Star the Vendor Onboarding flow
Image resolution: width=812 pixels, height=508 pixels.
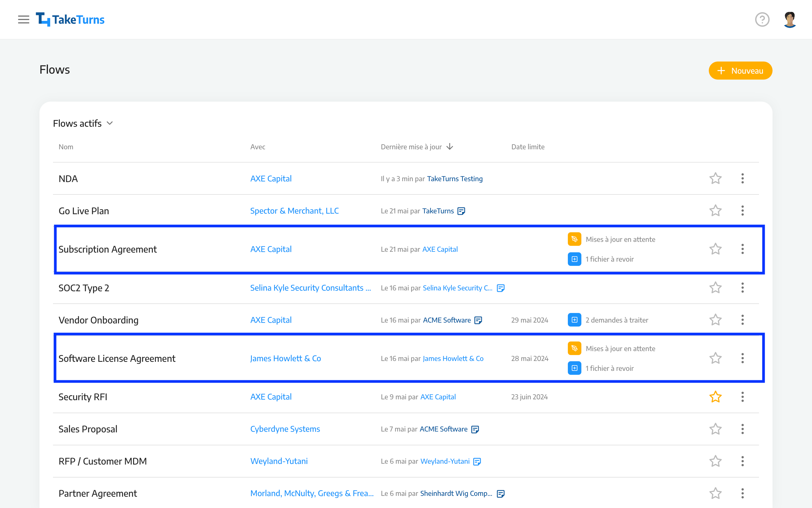click(x=715, y=320)
